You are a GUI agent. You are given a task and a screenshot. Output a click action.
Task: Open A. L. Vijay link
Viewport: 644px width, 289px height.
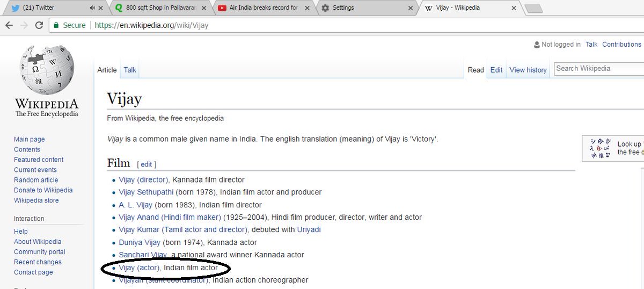coord(136,205)
